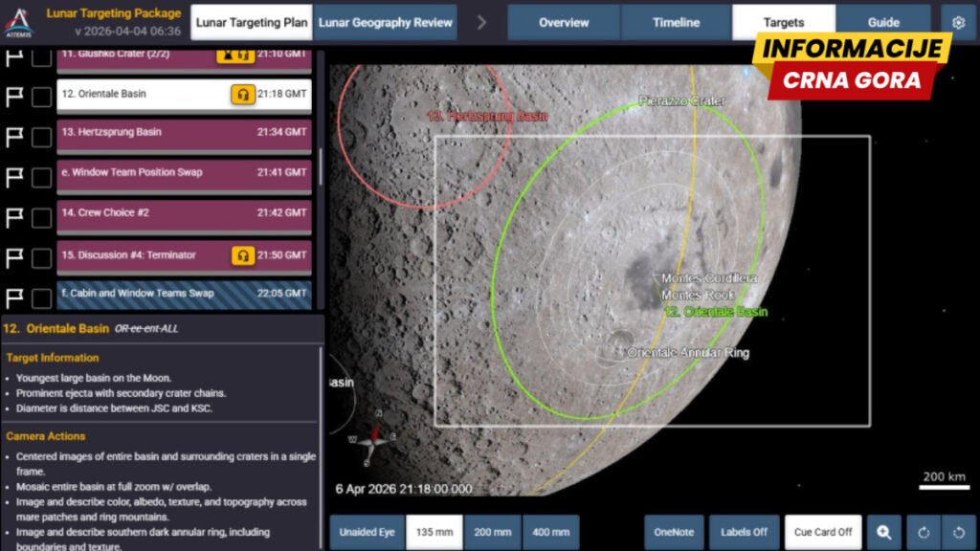Tick the Window Team Position Swap checkbox
980x551 pixels.
click(x=41, y=177)
